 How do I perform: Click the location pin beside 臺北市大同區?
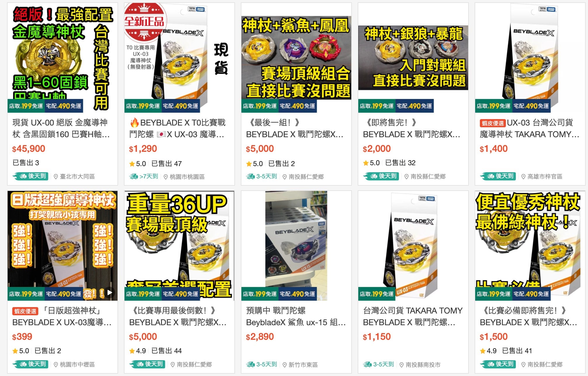(x=56, y=177)
